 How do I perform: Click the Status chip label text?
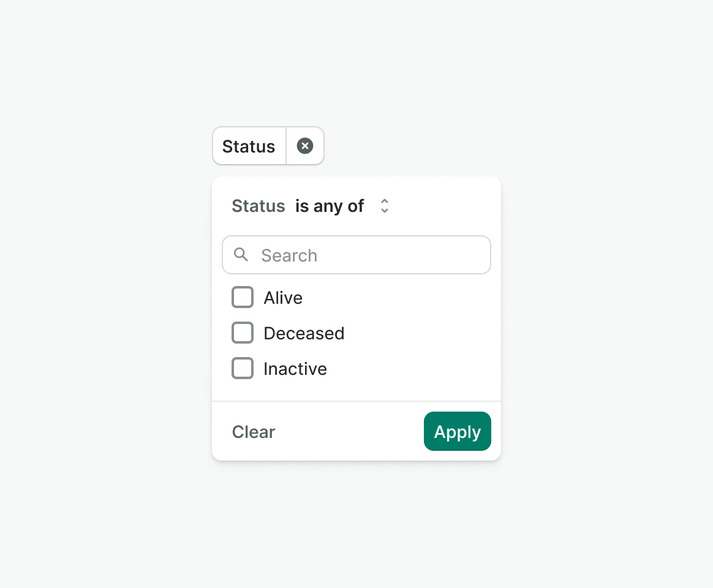coord(248,146)
